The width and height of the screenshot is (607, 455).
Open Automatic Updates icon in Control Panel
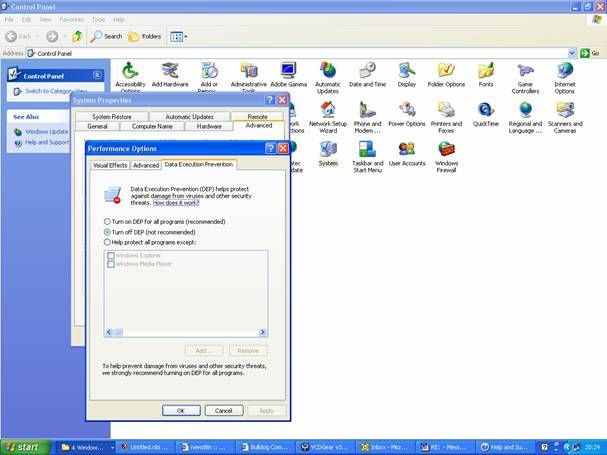click(328, 78)
